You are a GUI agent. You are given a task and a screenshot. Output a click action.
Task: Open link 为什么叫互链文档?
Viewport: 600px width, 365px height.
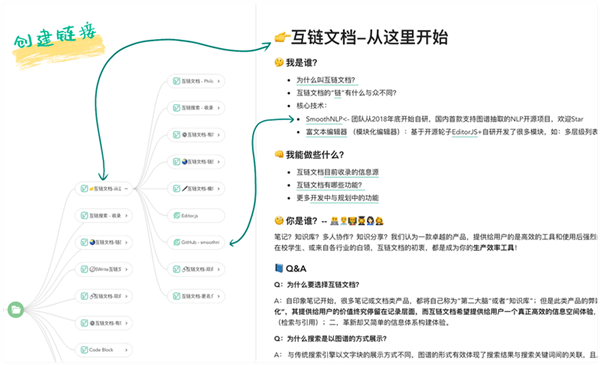coord(326,80)
